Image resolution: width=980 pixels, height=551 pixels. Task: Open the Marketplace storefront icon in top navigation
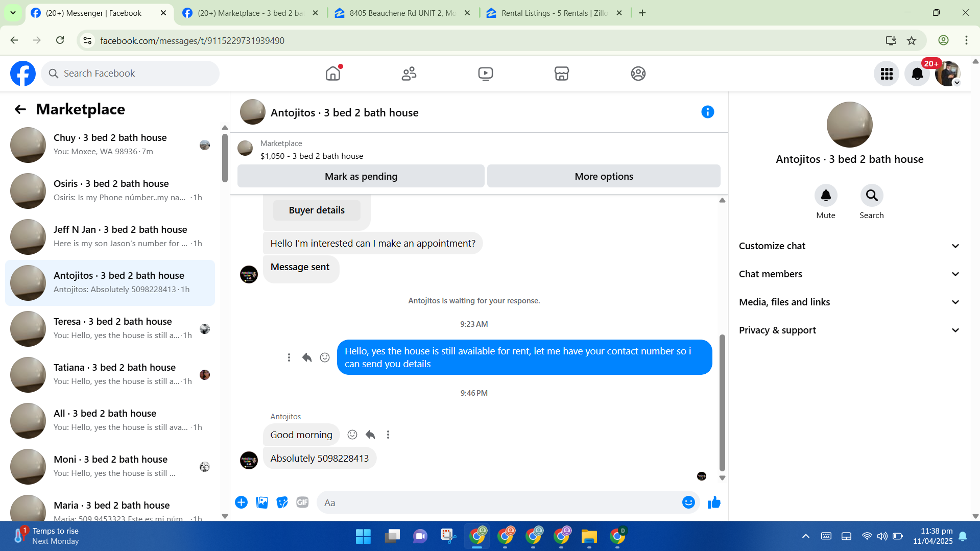pyautogui.click(x=562, y=74)
